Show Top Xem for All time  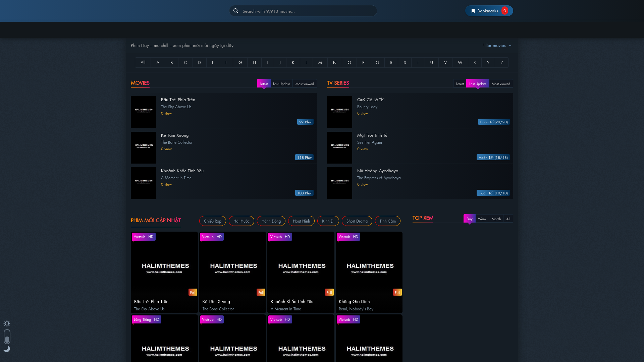(x=508, y=219)
